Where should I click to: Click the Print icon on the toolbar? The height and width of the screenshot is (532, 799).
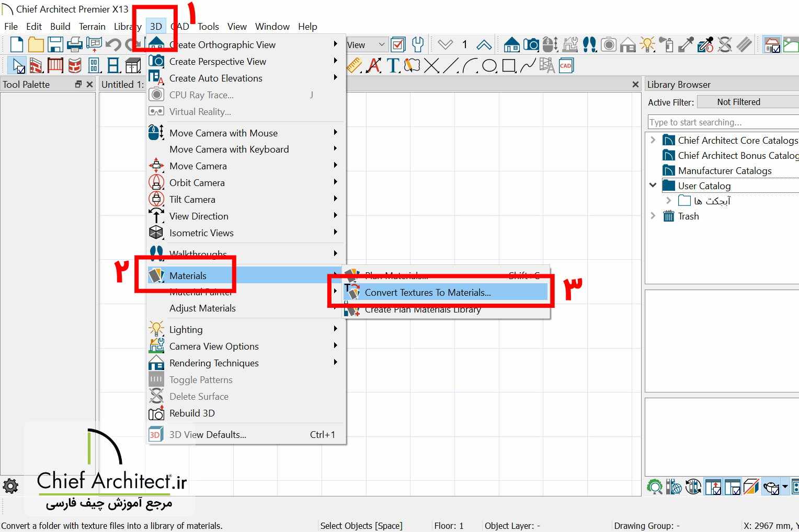point(75,44)
